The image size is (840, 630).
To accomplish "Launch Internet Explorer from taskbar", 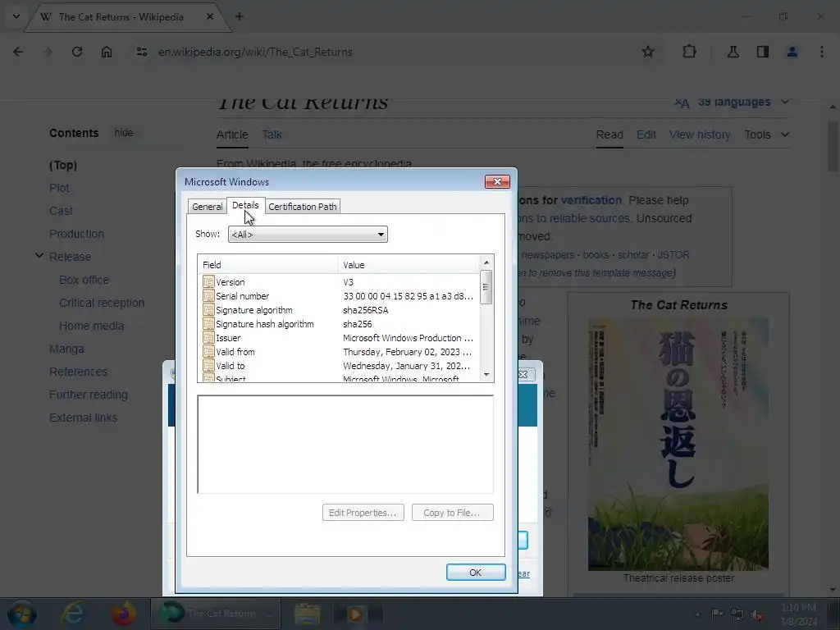I will [x=73, y=614].
